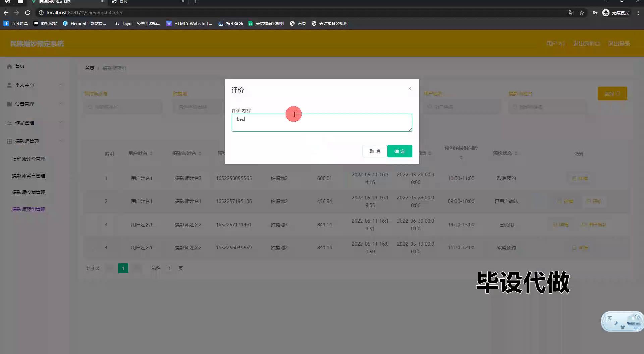
Task: Click the 确定 confirm button
Action: click(399, 151)
